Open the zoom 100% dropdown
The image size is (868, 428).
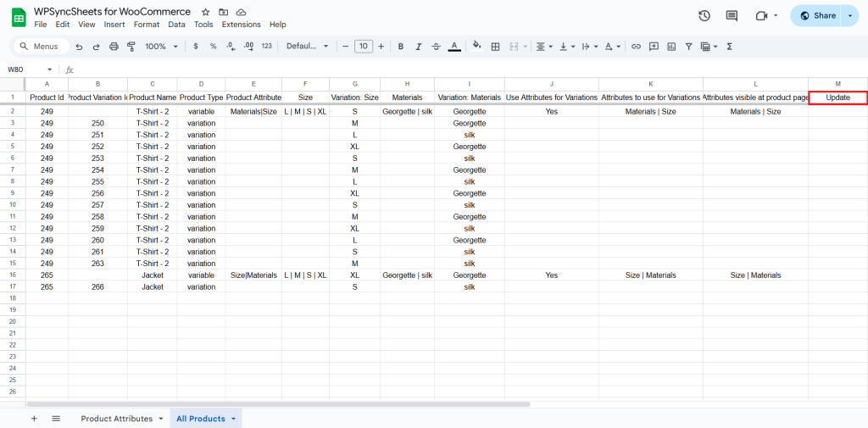[161, 47]
